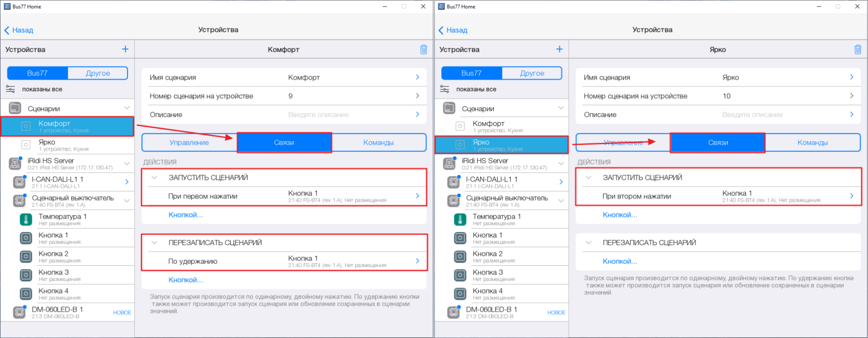Switch to Другое segment in the Ярко window
This screenshot has height=338, width=868.
tap(532, 73)
